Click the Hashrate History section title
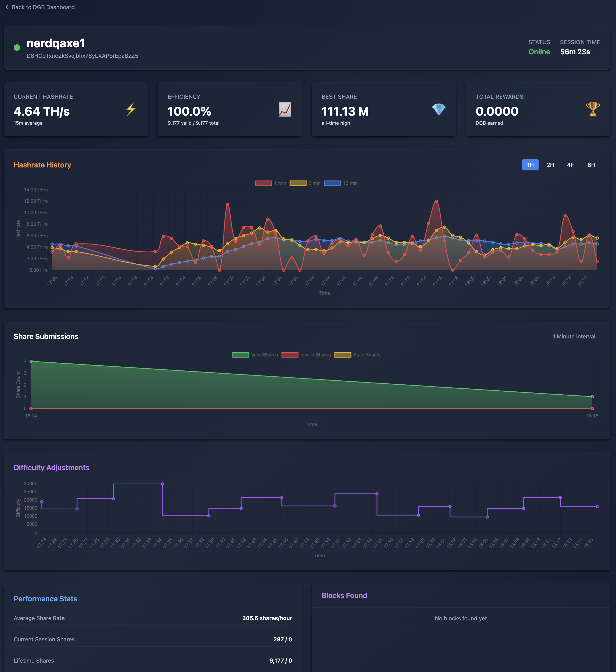Screen dimensions: 616x672 pyautogui.click(x=42, y=165)
